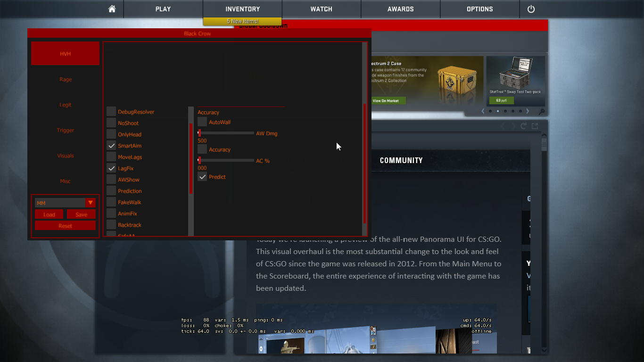Enable the AutoWall checkbox
The image size is (644, 362).
(x=202, y=122)
